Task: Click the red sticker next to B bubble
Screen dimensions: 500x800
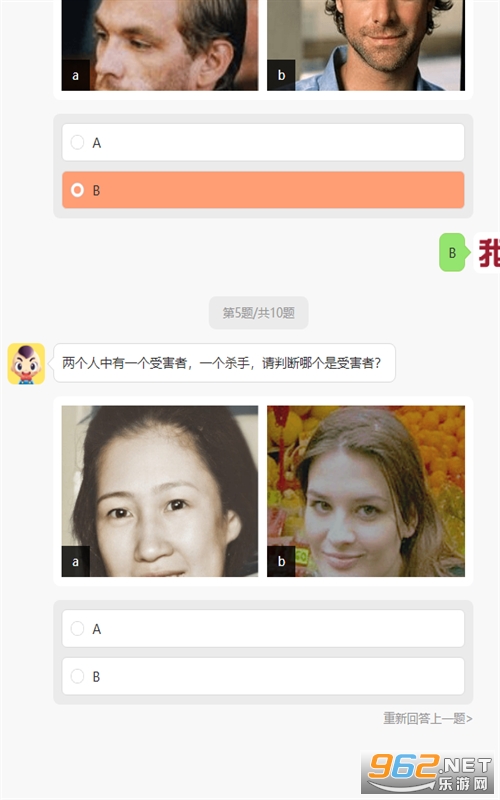Action: 488,253
